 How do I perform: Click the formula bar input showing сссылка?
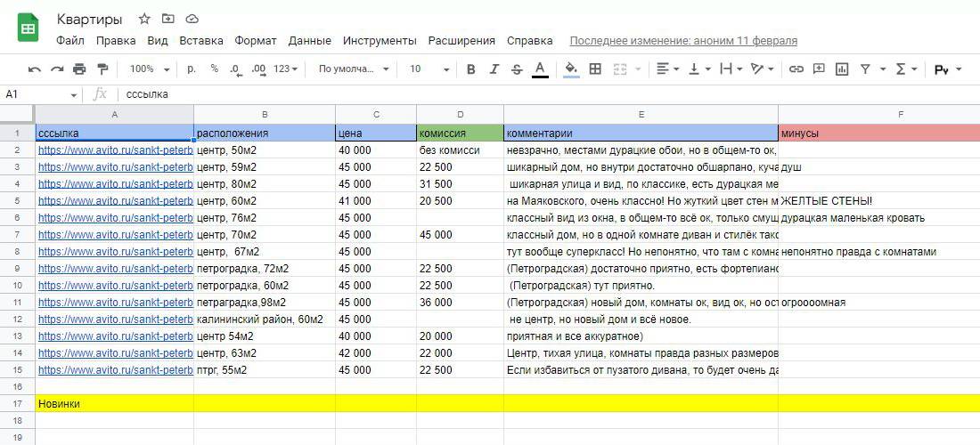[550, 95]
